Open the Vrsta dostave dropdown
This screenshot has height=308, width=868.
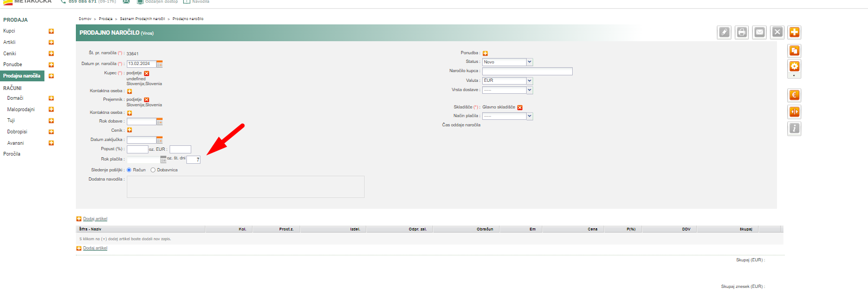click(508, 90)
